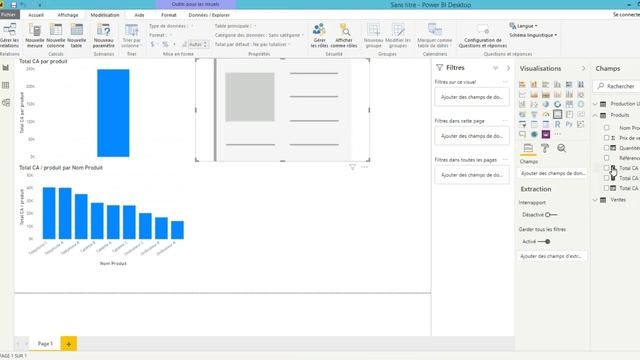Click the Se connecter link
640x360 pixels.
626,14
